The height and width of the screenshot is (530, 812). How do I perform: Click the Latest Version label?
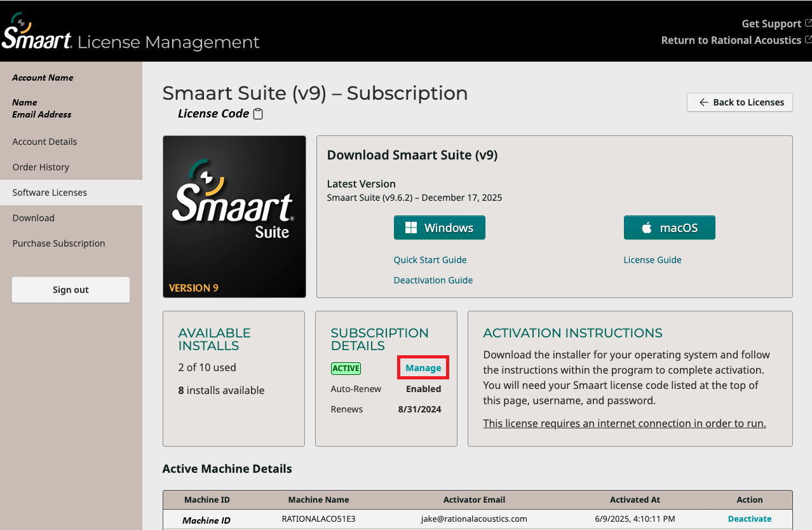361,184
